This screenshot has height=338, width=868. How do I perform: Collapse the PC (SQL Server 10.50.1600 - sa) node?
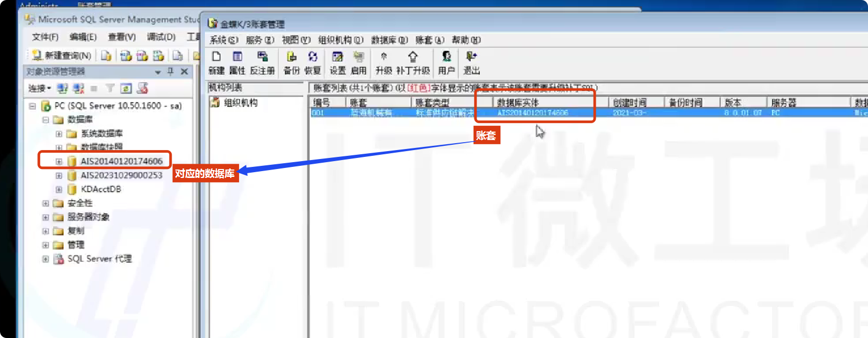32,106
